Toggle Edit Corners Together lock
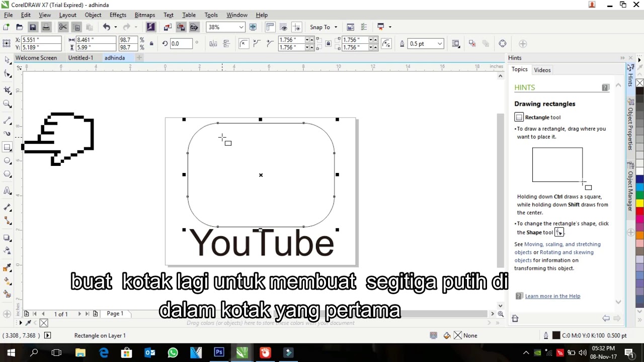The width and height of the screenshot is (644, 362). point(329,44)
